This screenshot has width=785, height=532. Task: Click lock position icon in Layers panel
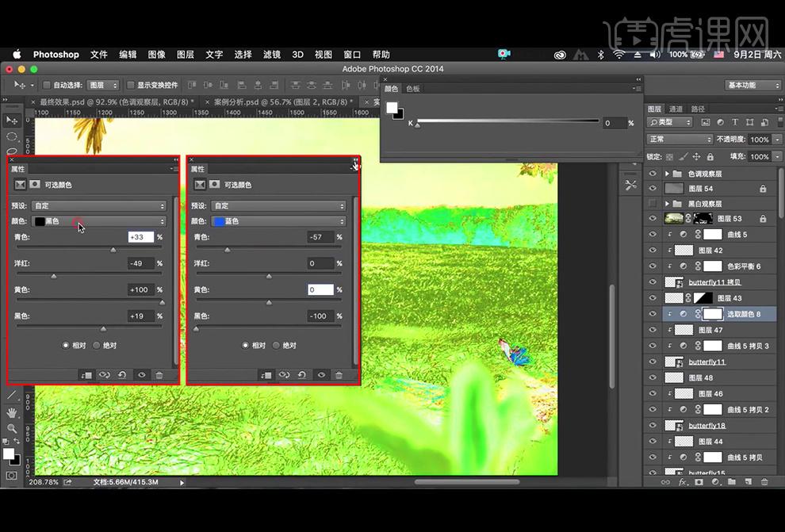696,157
